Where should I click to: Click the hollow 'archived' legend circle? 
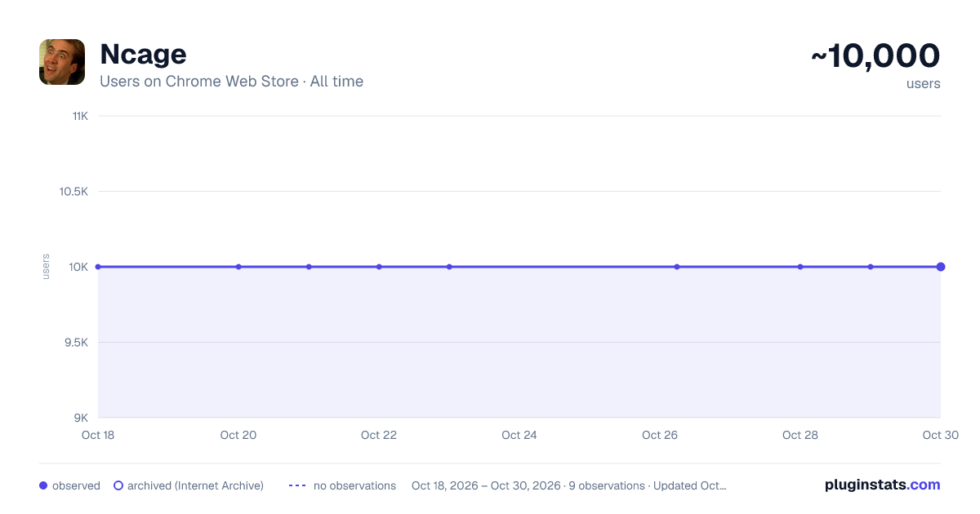[x=118, y=485]
